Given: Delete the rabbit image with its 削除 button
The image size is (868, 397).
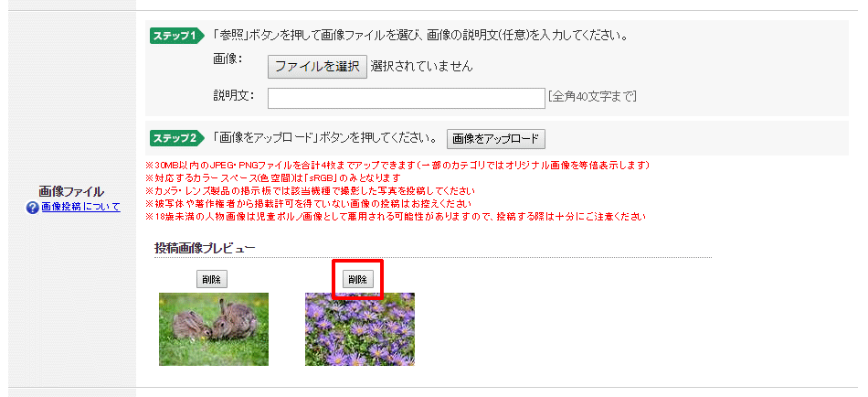Looking at the screenshot, I should point(212,279).
